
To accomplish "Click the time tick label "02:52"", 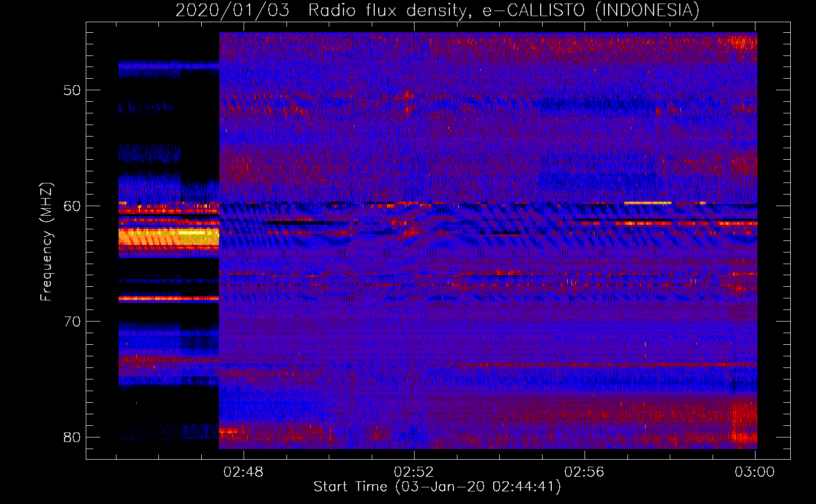I will (414, 472).
